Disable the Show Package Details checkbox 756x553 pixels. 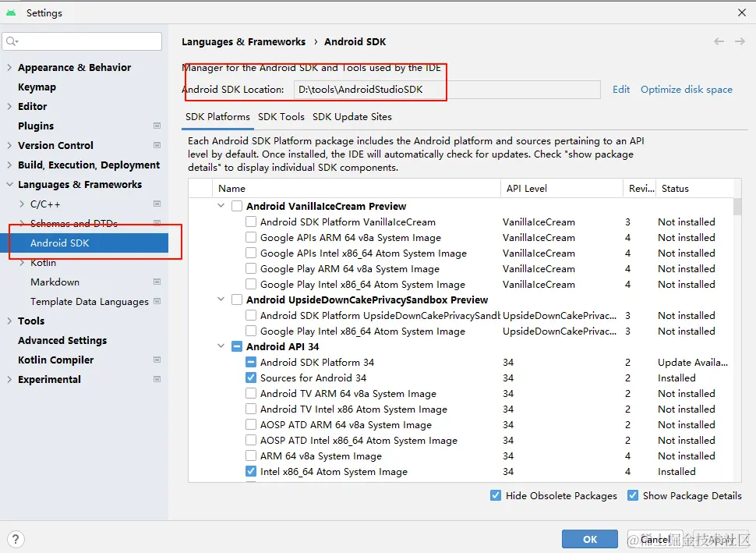633,495
